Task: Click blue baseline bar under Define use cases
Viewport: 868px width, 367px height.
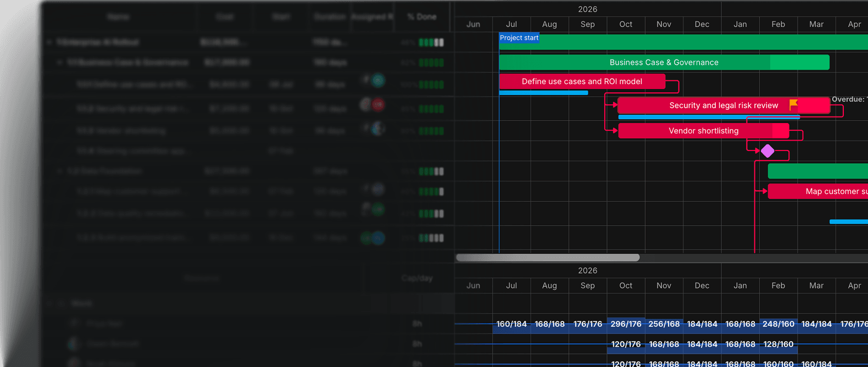Action: [543, 93]
